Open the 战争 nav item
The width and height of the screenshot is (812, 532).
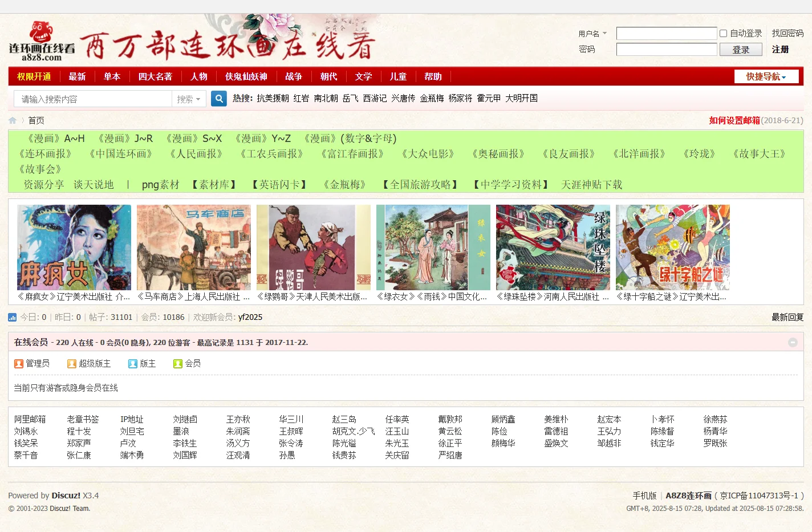(x=294, y=76)
